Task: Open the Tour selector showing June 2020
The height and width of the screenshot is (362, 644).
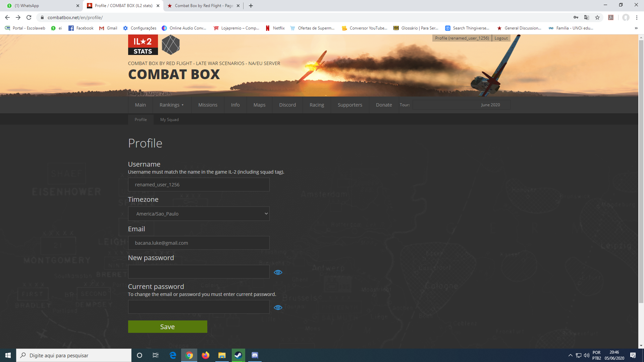Action: [x=462, y=105]
